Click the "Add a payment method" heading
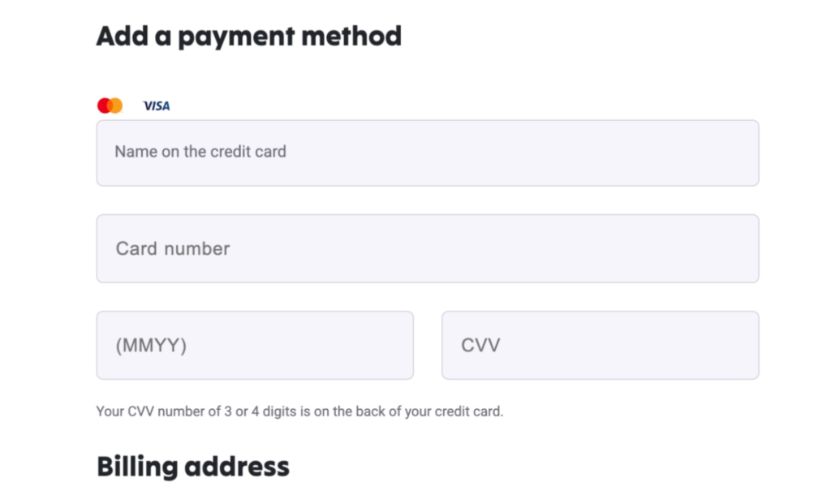Viewport: 831px width, 504px height. (x=249, y=37)
